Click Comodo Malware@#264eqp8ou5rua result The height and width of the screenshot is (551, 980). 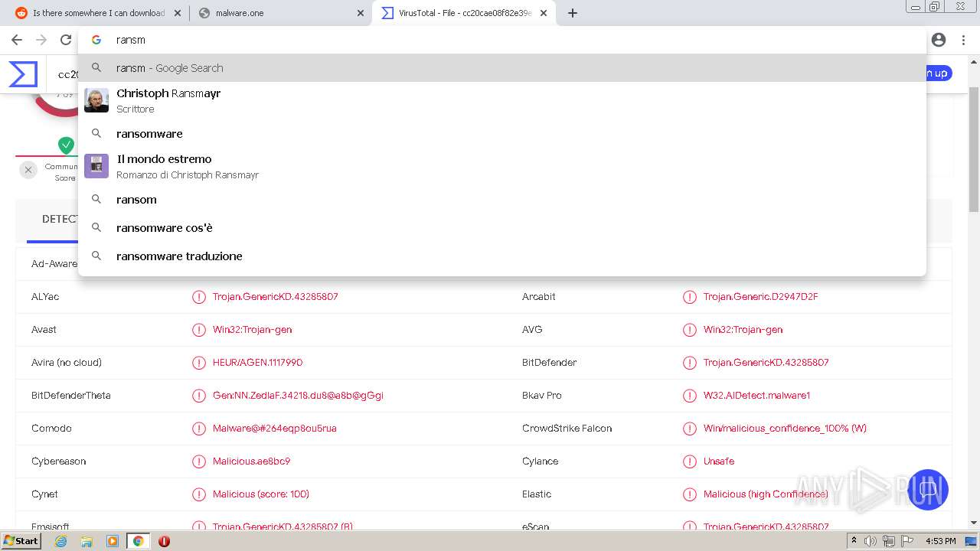pyautogui.click(x=275, y=429)
